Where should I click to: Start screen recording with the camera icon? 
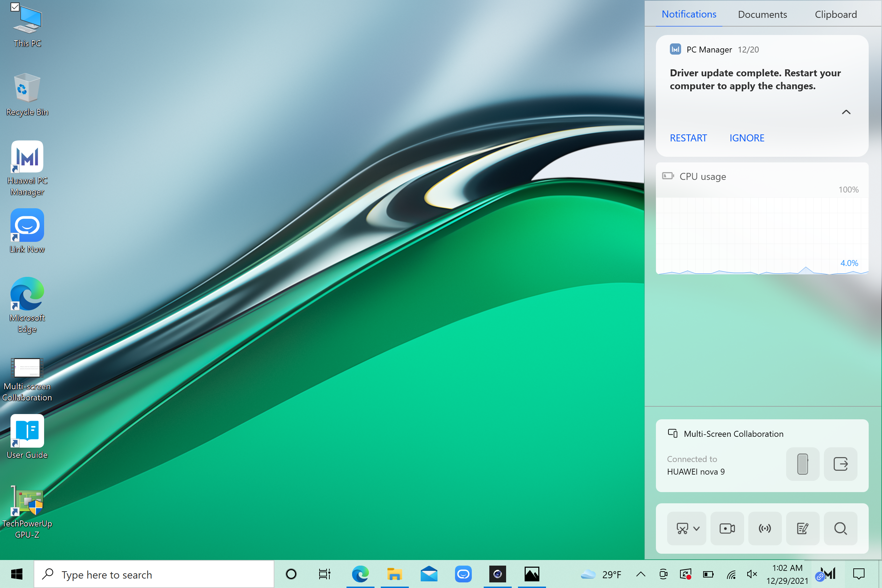click(727, 528)
